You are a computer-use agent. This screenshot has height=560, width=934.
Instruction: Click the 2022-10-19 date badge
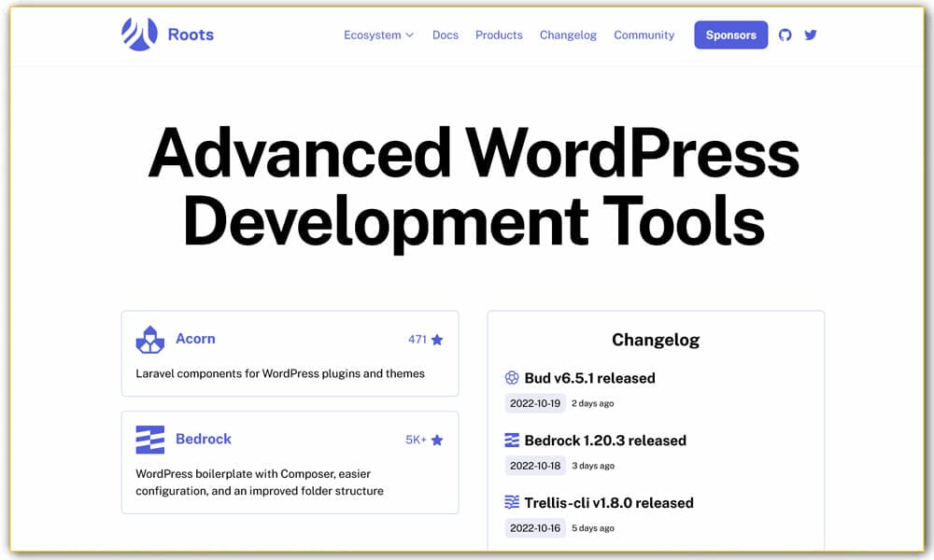point(535,403)
